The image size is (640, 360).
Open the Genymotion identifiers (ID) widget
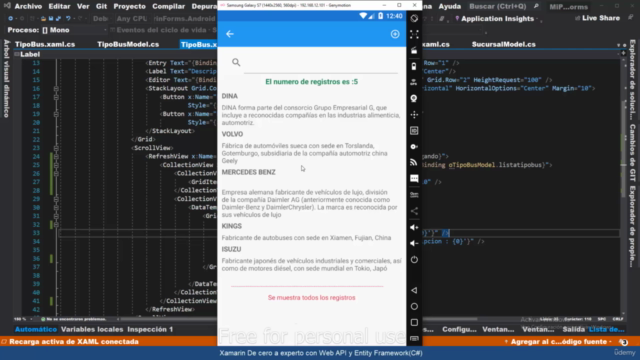(414, 131)
